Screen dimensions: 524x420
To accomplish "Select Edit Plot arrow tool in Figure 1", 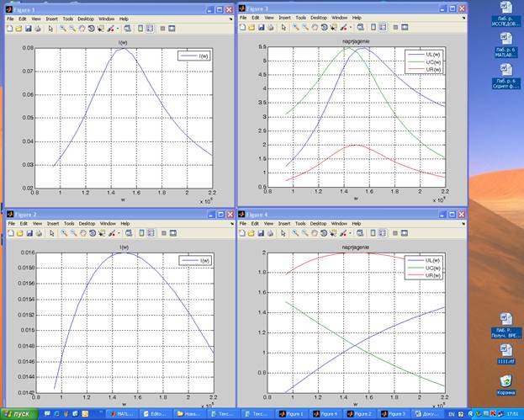I will (x=50, y=29).
